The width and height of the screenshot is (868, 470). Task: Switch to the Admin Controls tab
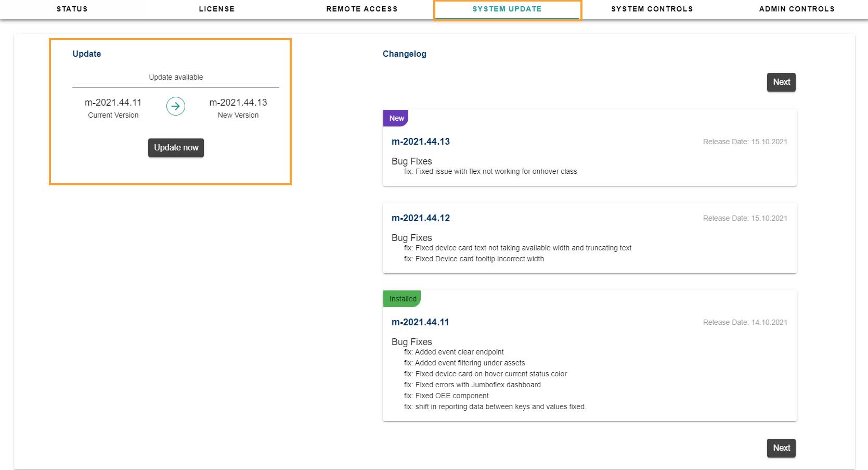(x=797, y=9)
